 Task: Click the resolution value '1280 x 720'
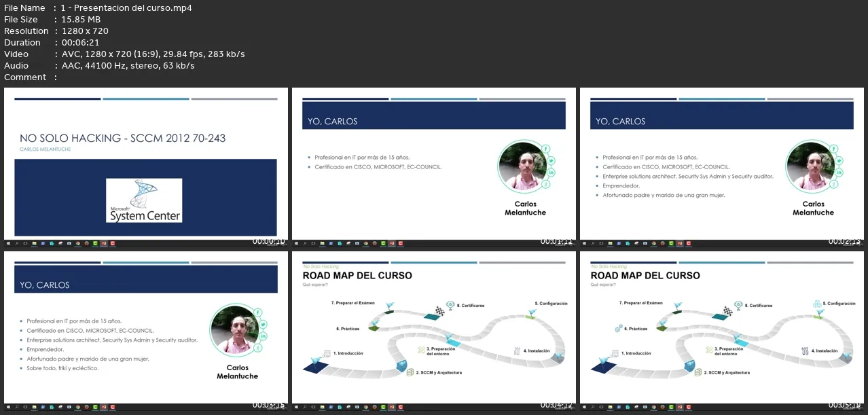[85, 31]
